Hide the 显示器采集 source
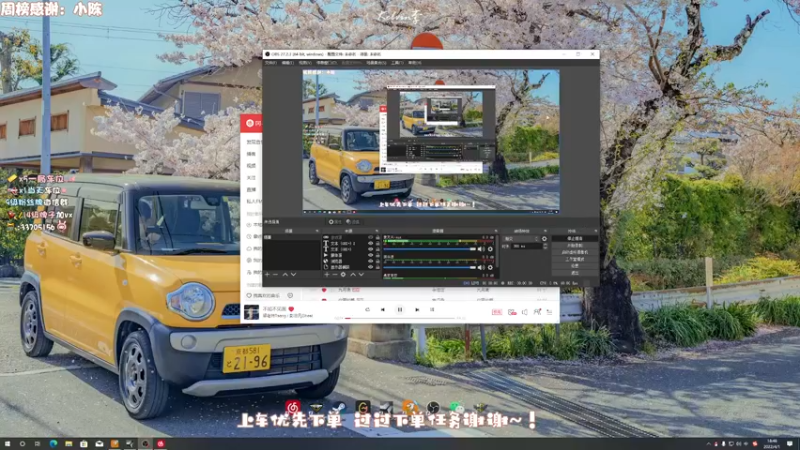The height and width of the screenshot is (450, 800). (370, 267)
